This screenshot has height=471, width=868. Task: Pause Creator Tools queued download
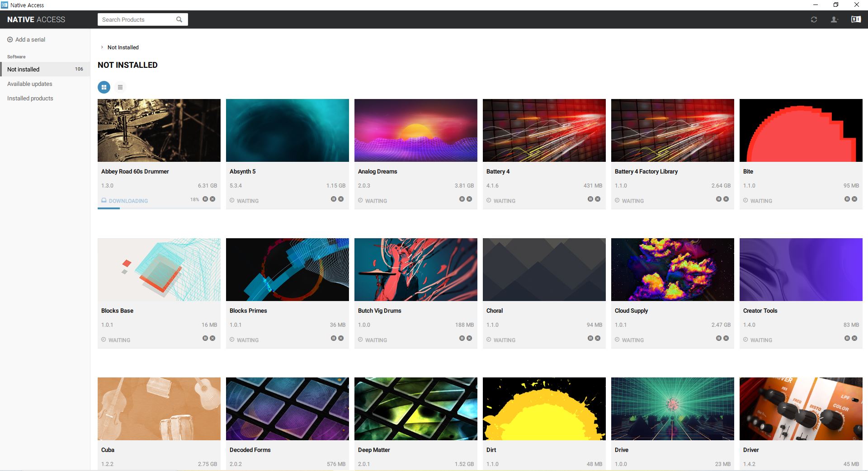[x=847, y=338]
